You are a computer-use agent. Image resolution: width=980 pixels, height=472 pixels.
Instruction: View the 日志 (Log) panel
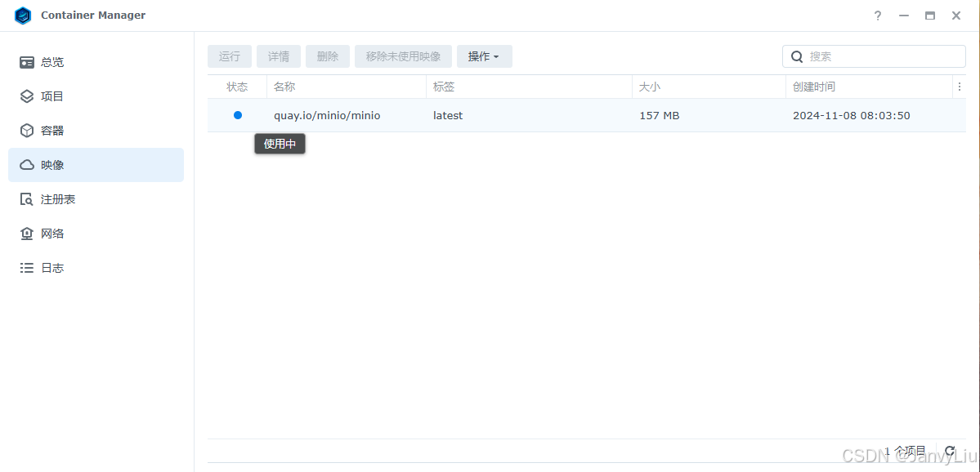tap(52, 267)
